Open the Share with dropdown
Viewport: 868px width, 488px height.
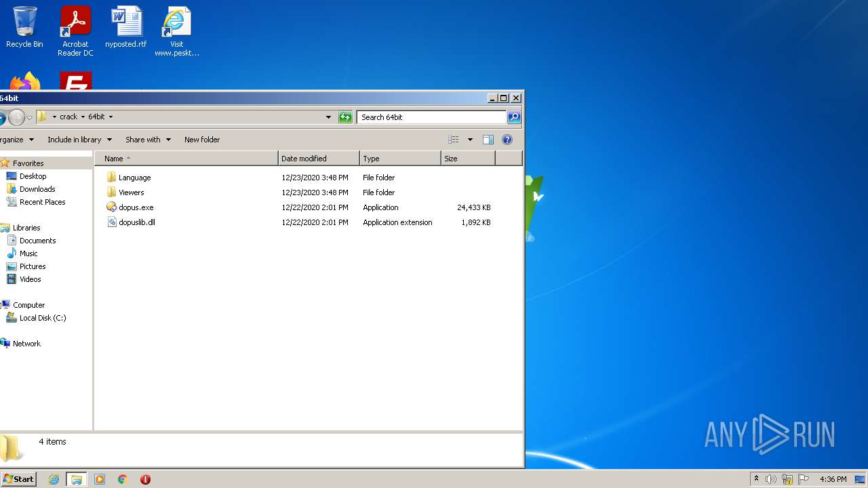click(x=148, y=140)
